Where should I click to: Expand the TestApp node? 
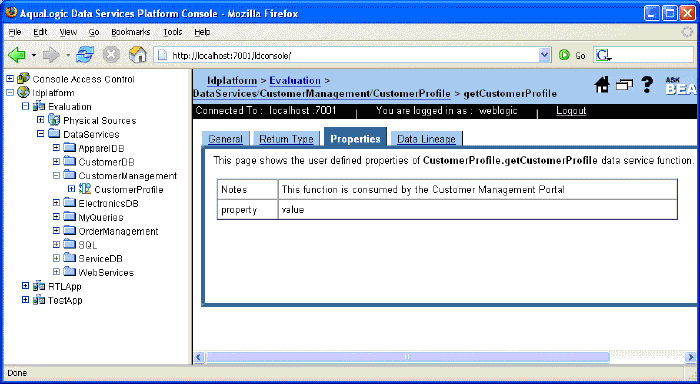25,300
